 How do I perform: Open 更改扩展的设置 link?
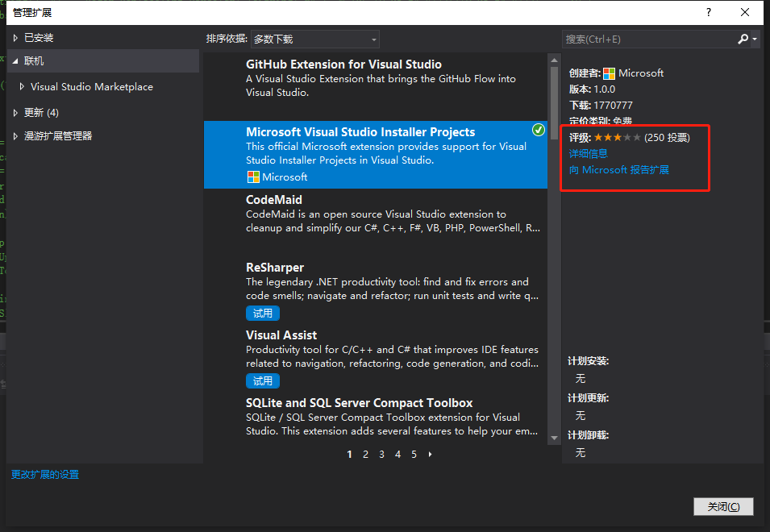click(x=45, y=475)
